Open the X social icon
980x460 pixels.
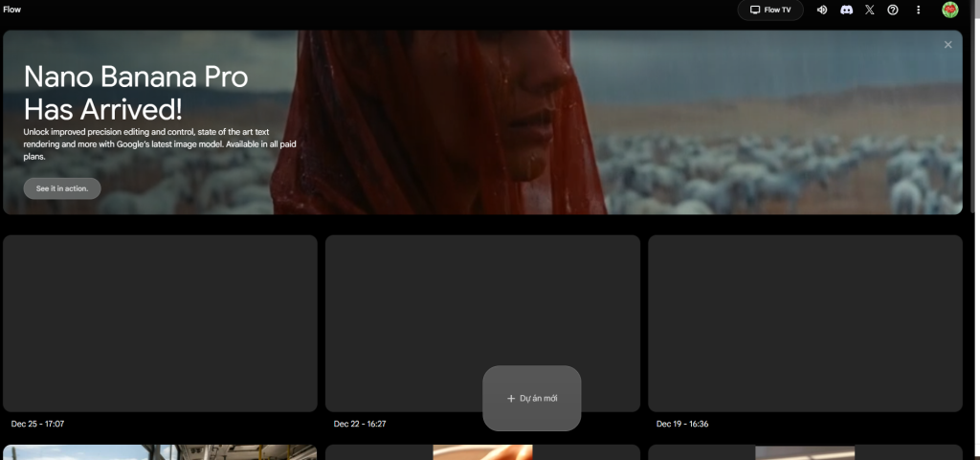(869, 10)
